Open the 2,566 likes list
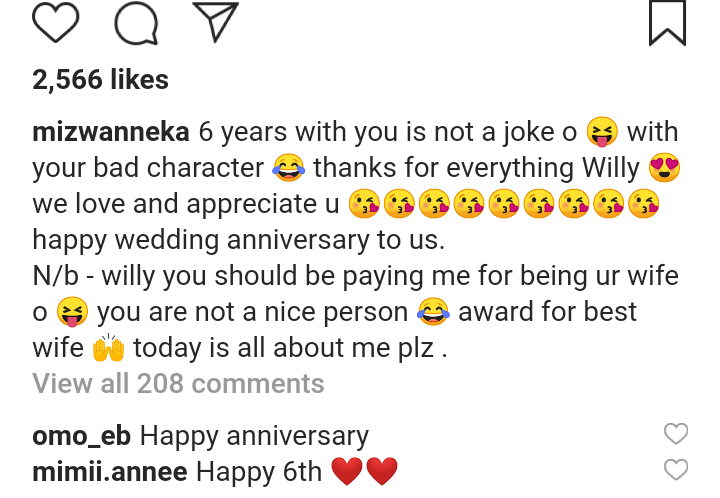720x498 pixels. point(100,80)
